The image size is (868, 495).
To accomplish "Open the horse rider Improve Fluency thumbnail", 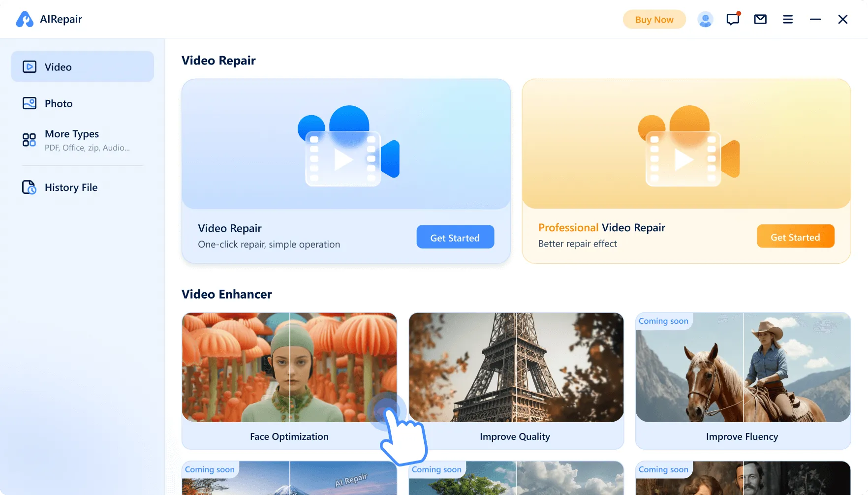I will coord(743,367).
